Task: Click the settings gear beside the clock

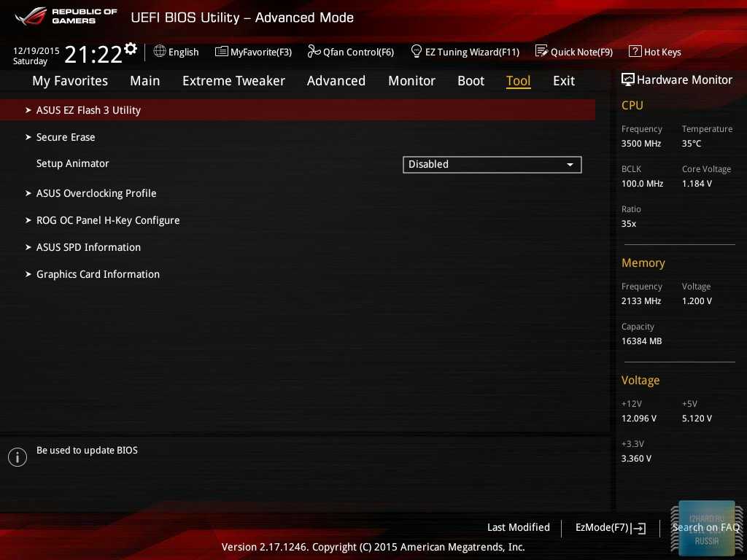Action: 131,49
